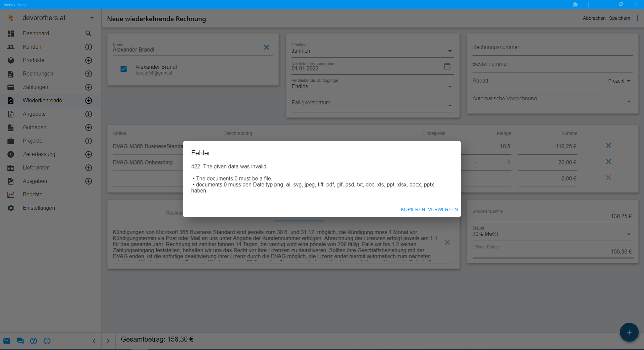Screen dimensions: 644x350
Task: Click the floating blue plus button
Action: tap(629, 332)
